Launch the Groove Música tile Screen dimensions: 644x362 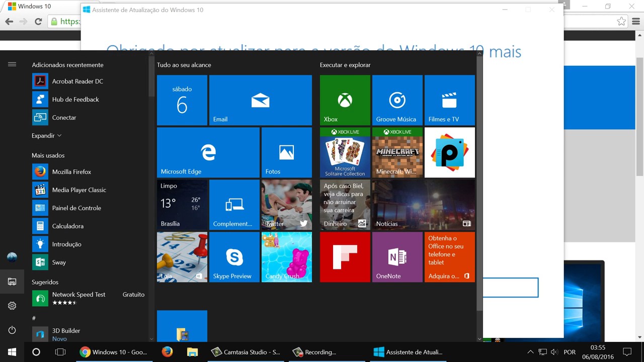(x=397, y=100)
